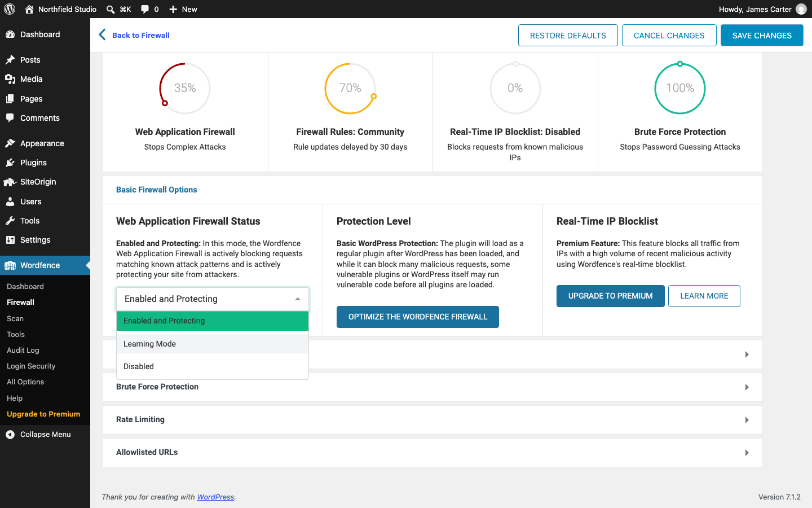This screenshot has height=508, width=812.
Task: Open Wordfence Firewall submenu item
Action: click(x=21, y=302)
